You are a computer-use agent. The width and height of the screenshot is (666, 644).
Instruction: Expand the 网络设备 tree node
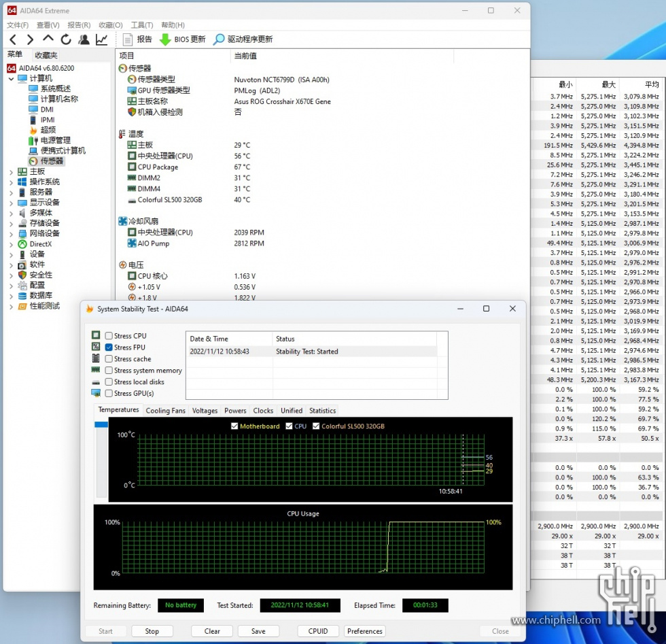click(x=11, y=234)
